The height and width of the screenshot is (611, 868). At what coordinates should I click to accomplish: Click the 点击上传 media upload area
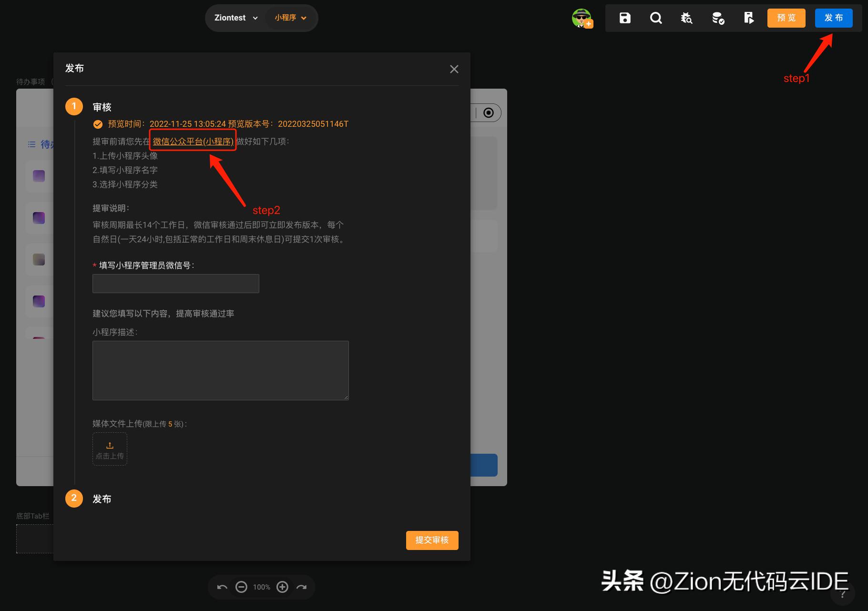coord(109,449)
